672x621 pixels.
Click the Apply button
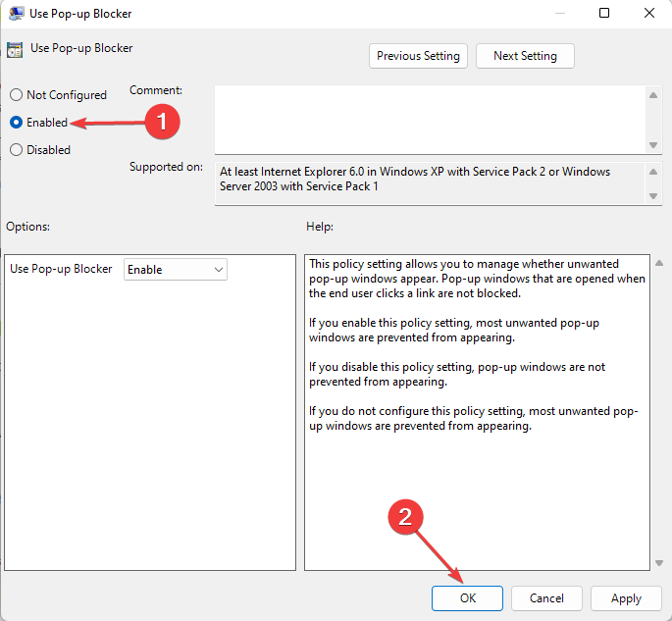point(626,597)
